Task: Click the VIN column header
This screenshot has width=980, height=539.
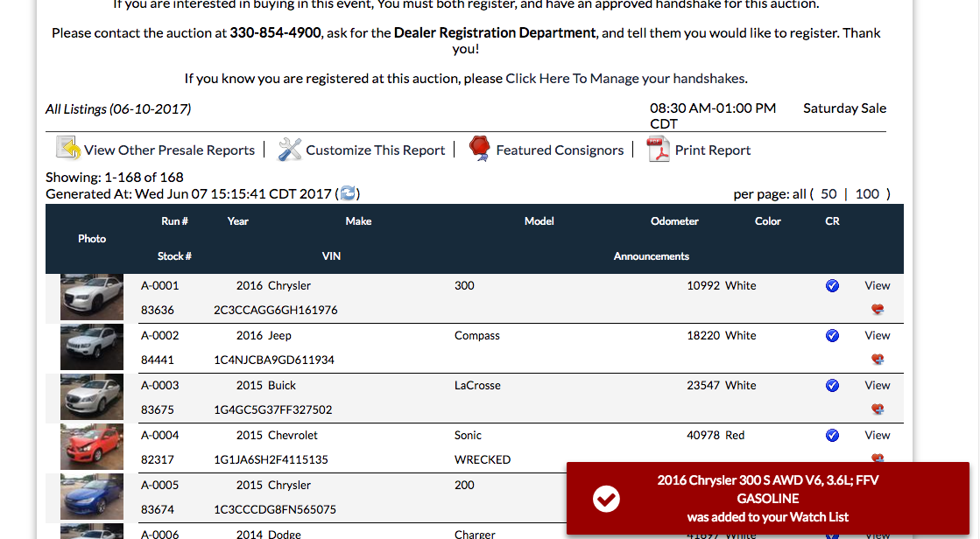Action: pos(331,256)
